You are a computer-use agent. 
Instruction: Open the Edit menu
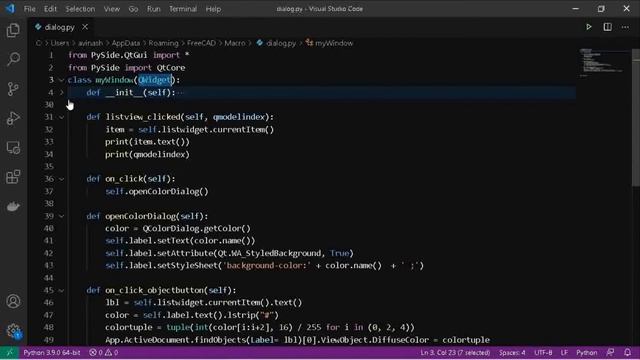click(50, 9)
